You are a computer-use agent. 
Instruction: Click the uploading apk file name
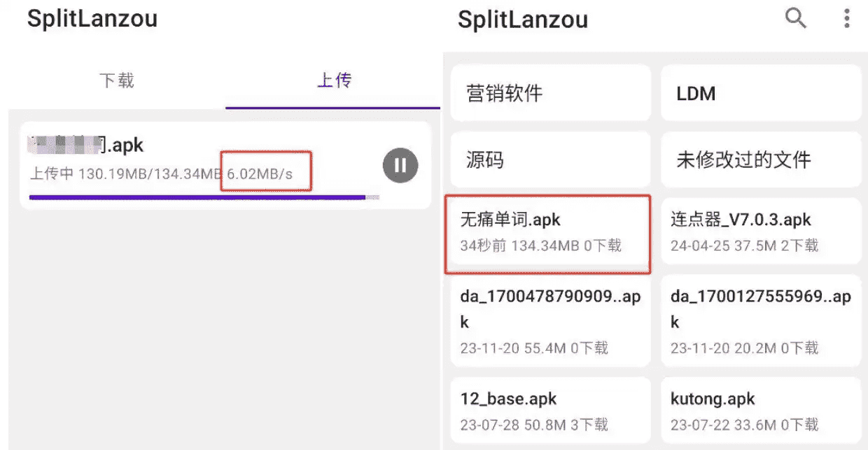coord(87,146)
